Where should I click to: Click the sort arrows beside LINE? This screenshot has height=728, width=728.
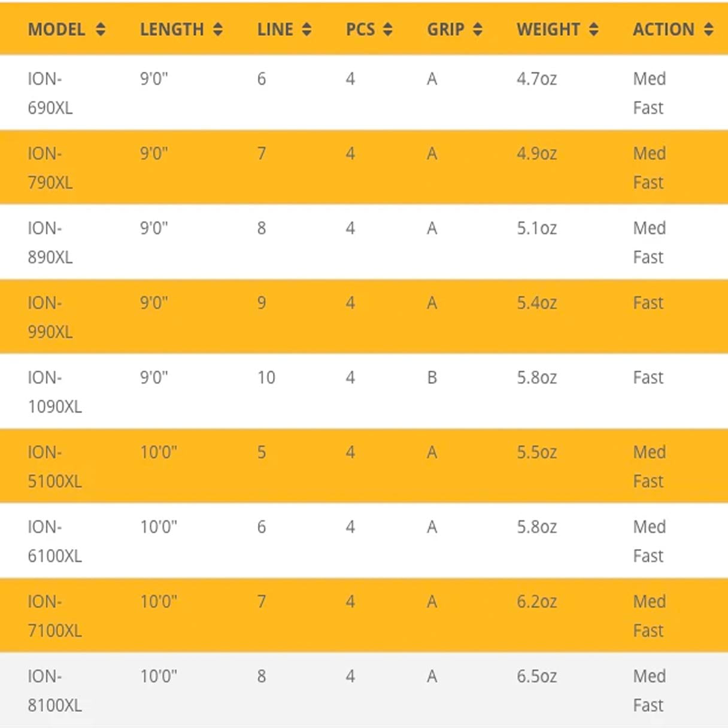point(307,29)
